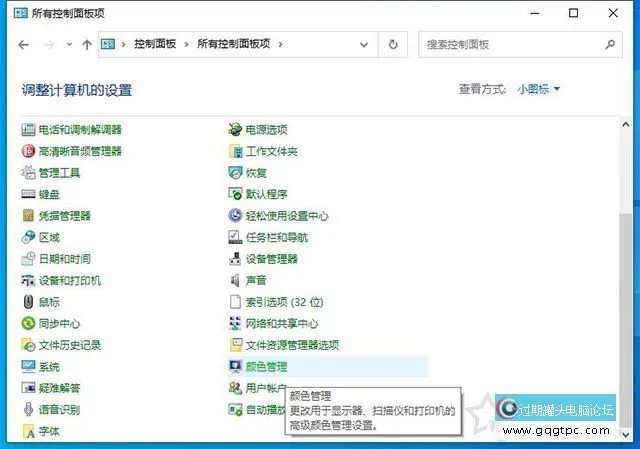Open the 文件历史记录 icon
The width and height of the screenshot is (640, 449).
click(x=28, y=345)
